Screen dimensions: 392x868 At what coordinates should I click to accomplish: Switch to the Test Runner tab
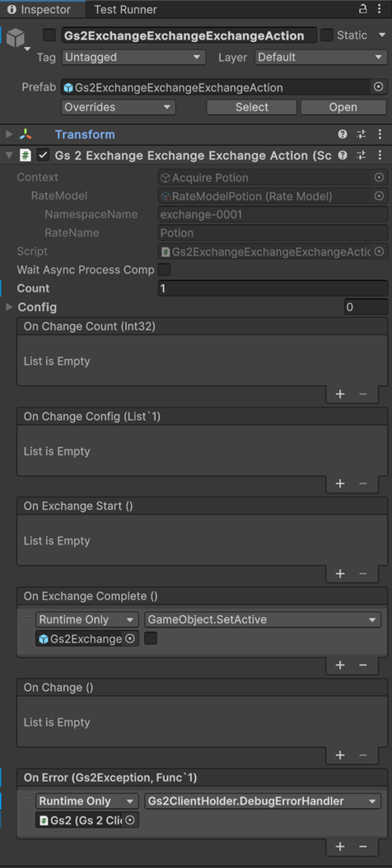tap(125, 9)
